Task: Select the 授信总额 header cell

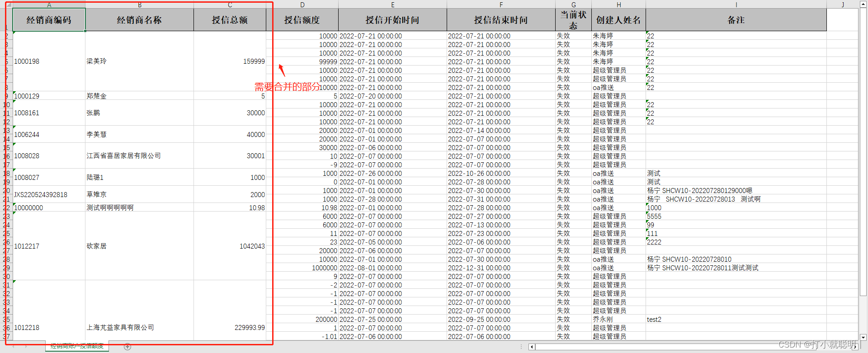Action: (x=230, y=20)
